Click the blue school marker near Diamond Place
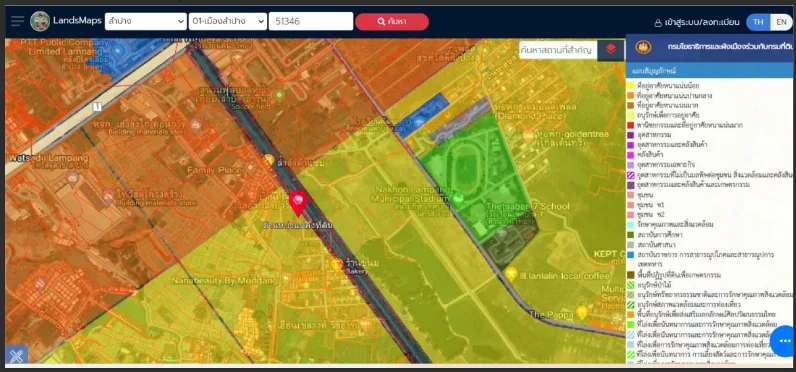796x372 pixels. (x=419, y=122)
